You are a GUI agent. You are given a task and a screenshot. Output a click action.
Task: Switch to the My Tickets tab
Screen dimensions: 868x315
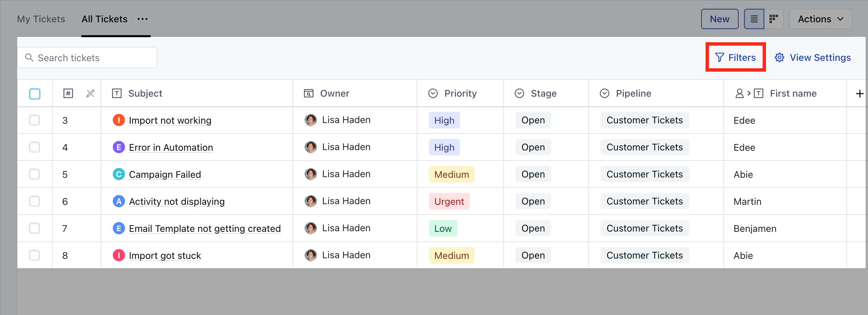[x=41, y=19]
